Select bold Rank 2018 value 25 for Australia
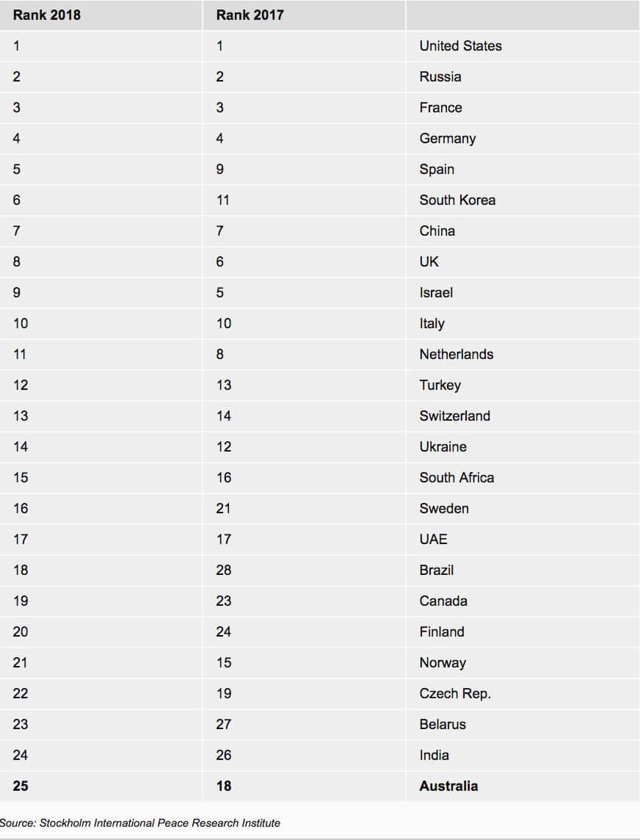This screenshot has width=640, height=840. coord(21,786)
